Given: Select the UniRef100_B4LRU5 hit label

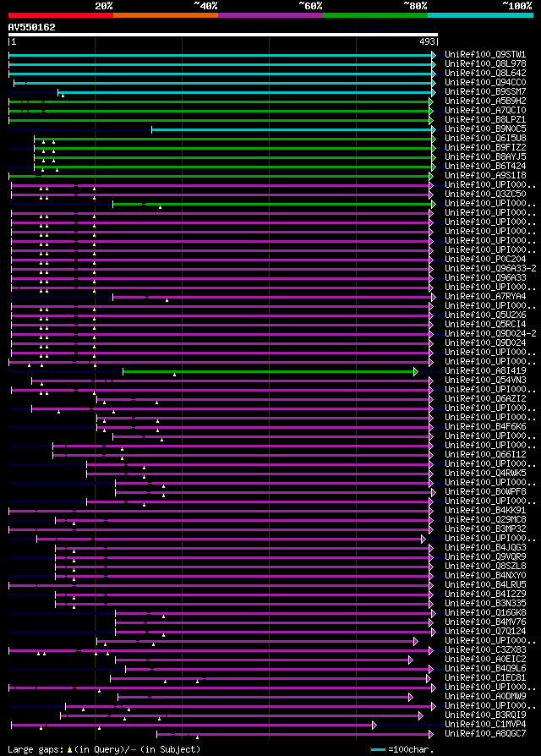Looking at the screenshot, I should pyautogui.click(x=485, y=585).
